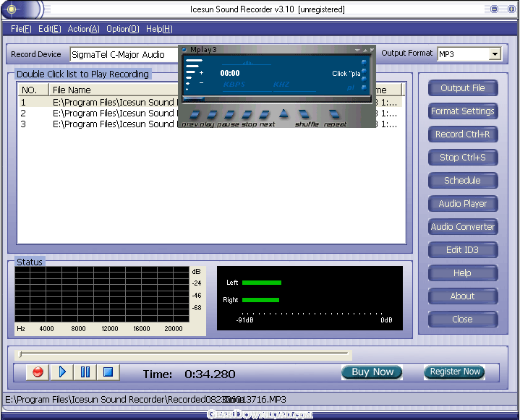Image resolution: width=520 pixels, height=420 pixels.
Task: Click the NO. column header
Action: (33, 90)
